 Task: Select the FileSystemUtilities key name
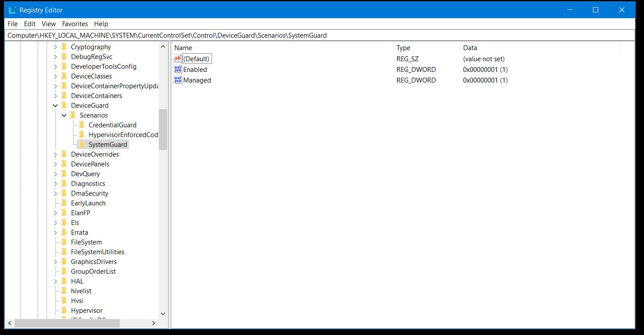[98, 252]
